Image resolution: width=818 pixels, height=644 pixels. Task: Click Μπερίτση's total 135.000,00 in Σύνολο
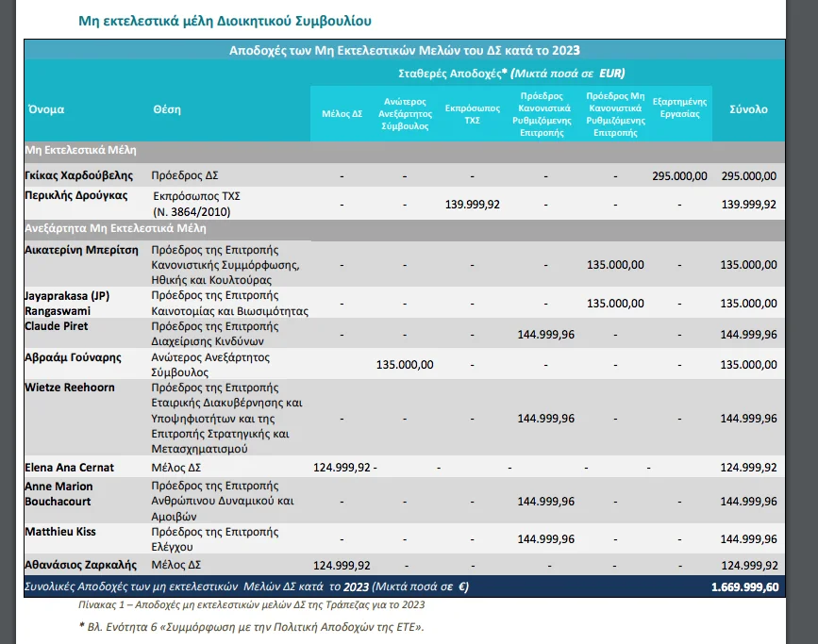[x=748, y=265]
